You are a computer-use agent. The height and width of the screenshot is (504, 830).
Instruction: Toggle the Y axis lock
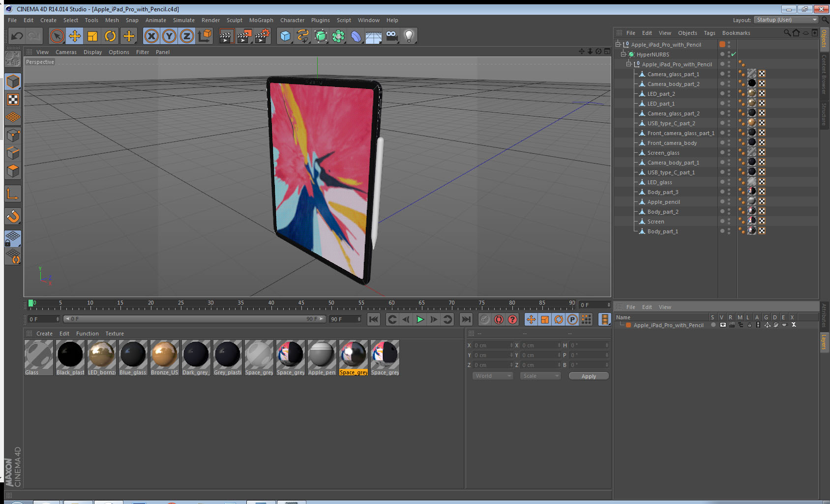169,36
